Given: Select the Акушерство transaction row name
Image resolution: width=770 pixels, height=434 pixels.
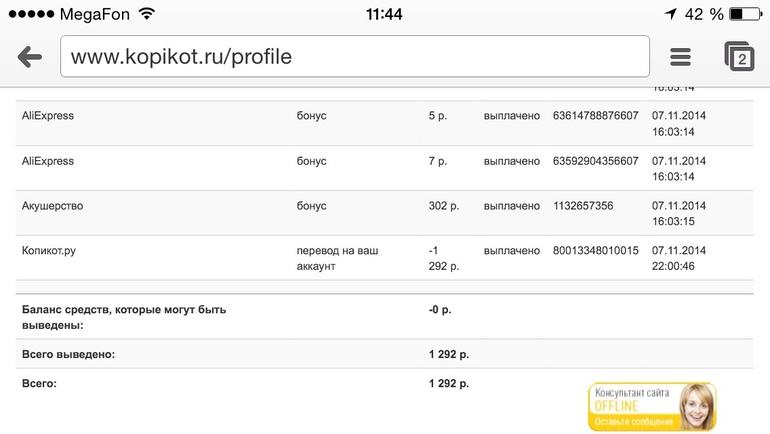Looking at the screenshot, I should [52, 205].
